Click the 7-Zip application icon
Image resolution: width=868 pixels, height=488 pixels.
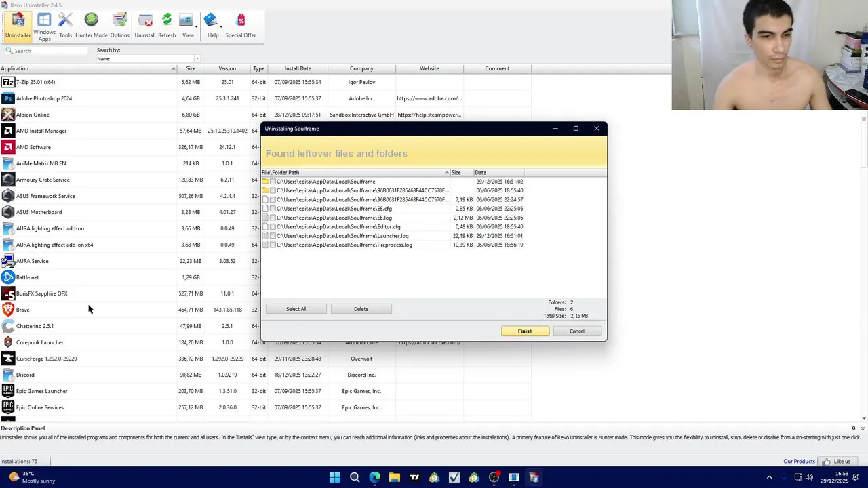tap(7, 82)
